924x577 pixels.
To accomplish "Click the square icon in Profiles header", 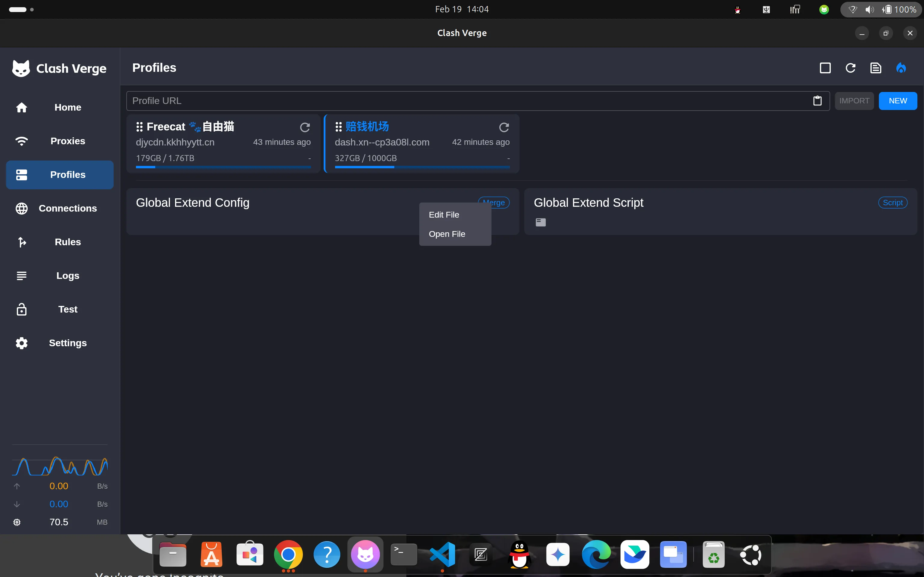I will [x=825, y=68].
